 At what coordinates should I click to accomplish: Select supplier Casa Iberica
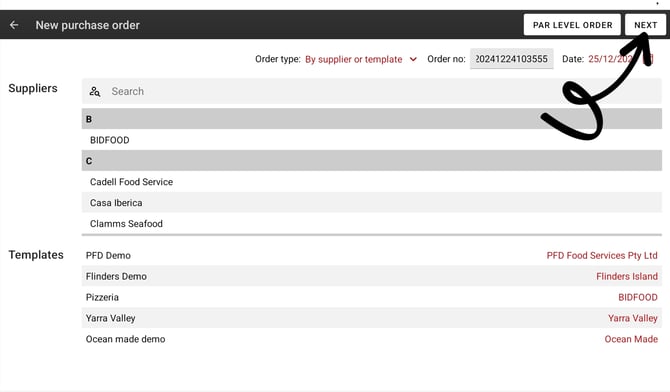tap(371, 203)
